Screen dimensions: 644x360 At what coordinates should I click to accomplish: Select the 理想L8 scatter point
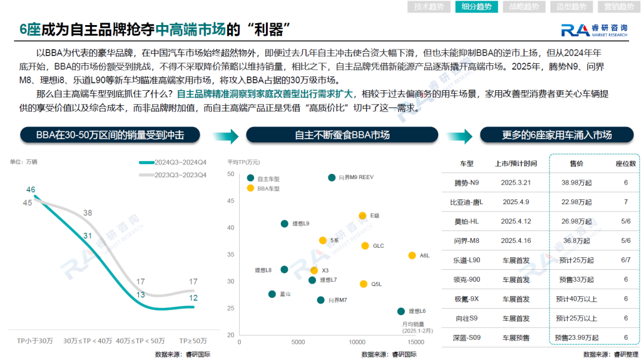tap(284, 269)
